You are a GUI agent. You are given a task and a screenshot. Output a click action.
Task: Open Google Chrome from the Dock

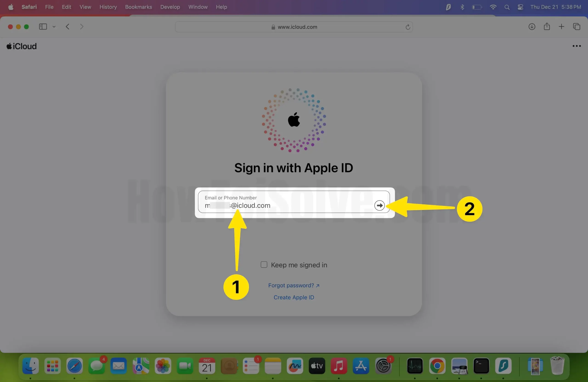pos(437,366)
